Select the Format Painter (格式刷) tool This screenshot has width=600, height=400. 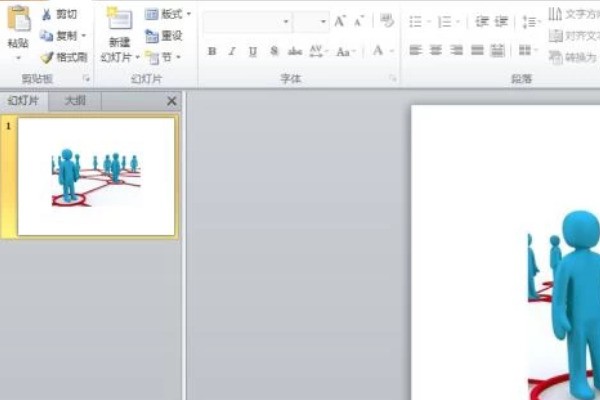[x=47, y=57]
